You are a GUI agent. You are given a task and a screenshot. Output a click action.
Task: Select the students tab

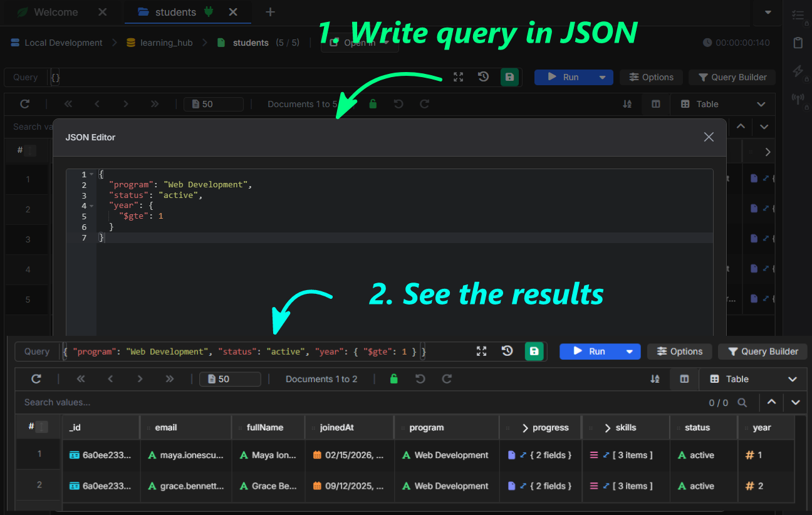[x=175, y=12]
